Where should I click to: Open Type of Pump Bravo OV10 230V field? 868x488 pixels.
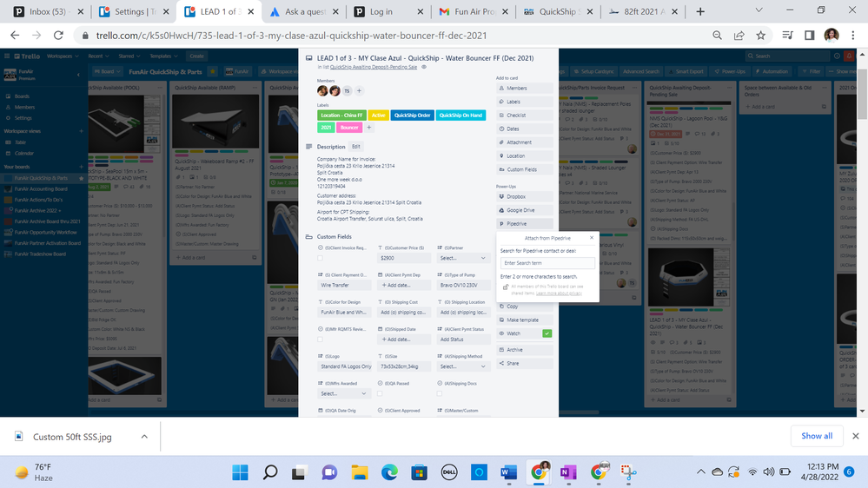point(463,285)
